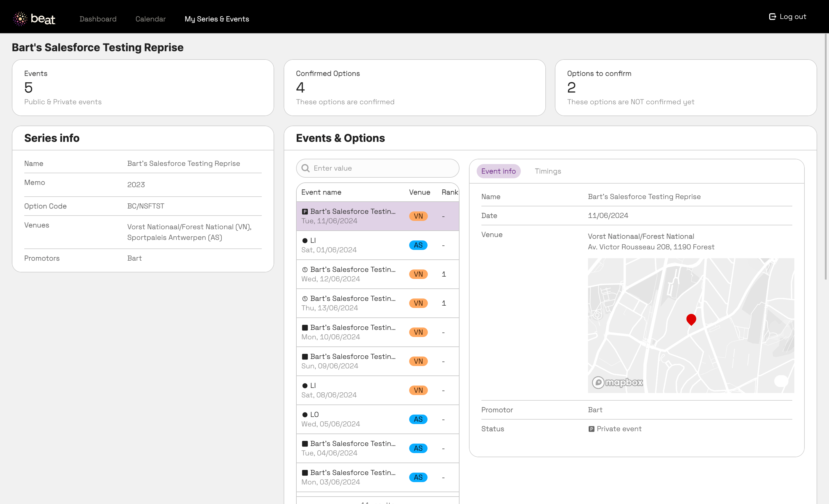Click the option icon on Wed 12/06/2024 row
The height and width of the screenshot is (504, 829).
(x=305, y=269)
